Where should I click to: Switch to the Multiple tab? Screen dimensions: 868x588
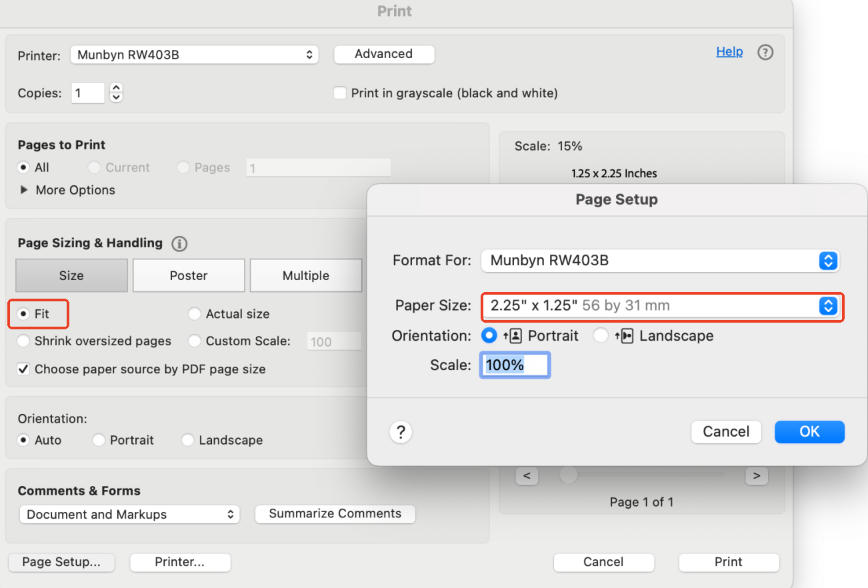pos(306,275)
